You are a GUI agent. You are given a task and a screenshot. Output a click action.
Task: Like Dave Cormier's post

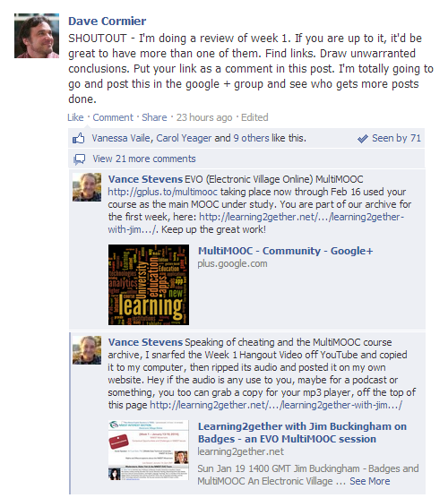[x=75, y=117]
